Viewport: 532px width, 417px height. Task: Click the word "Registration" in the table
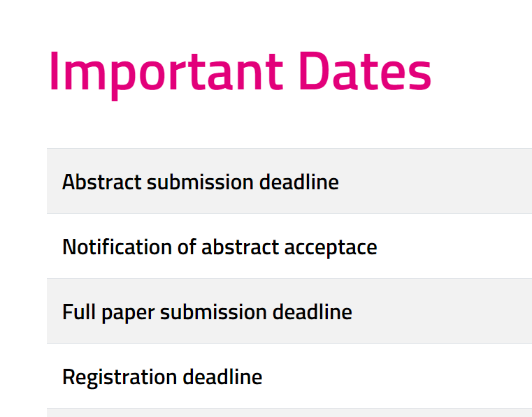[x=120, y=377]
